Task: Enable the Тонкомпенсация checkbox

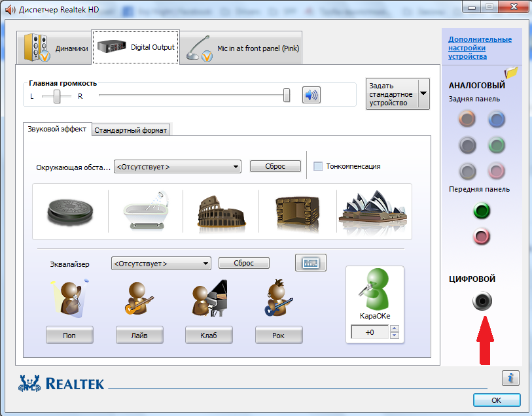Action: 318,166
